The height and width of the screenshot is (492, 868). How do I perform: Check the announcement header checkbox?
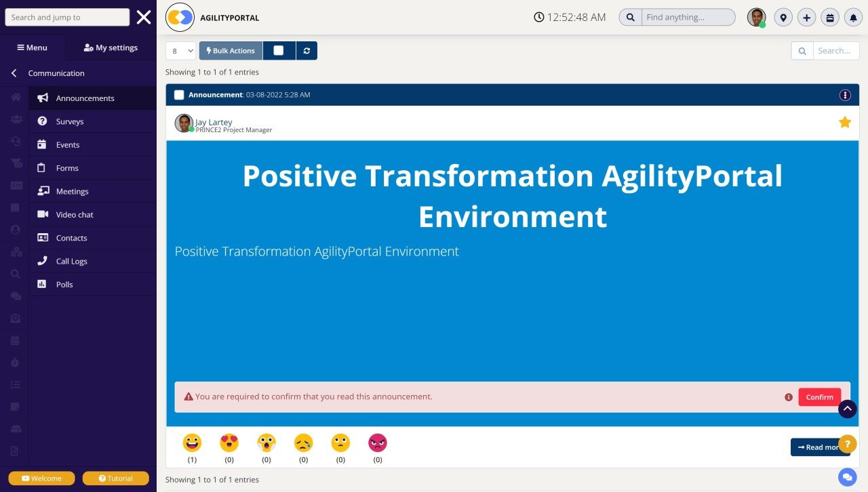[x=179, y=95]
